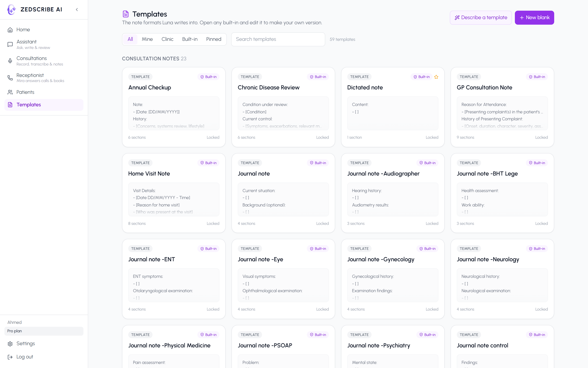Open the Journal note -ENT template
The image size is (588, 368).
point(174,279)
